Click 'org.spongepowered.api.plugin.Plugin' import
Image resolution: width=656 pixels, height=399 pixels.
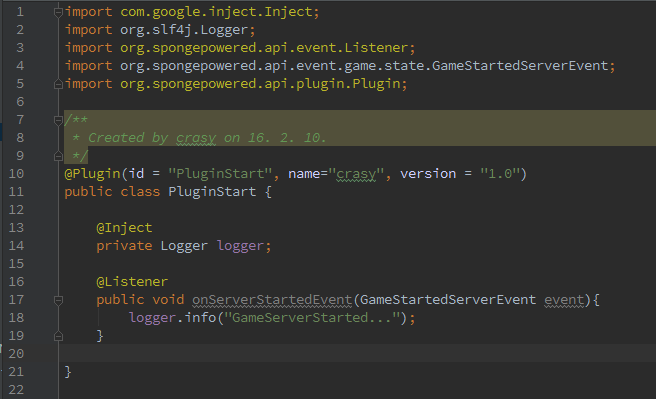tap(260, 84)
